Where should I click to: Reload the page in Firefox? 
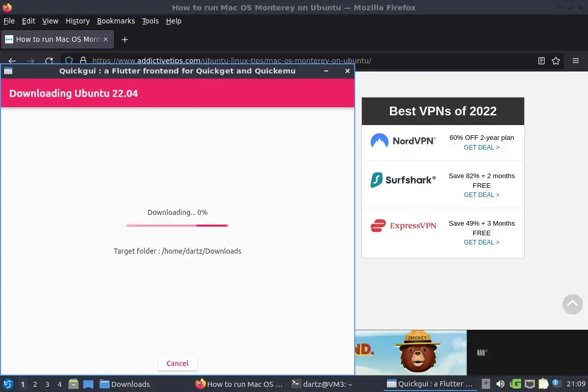(x=49, y=61)
